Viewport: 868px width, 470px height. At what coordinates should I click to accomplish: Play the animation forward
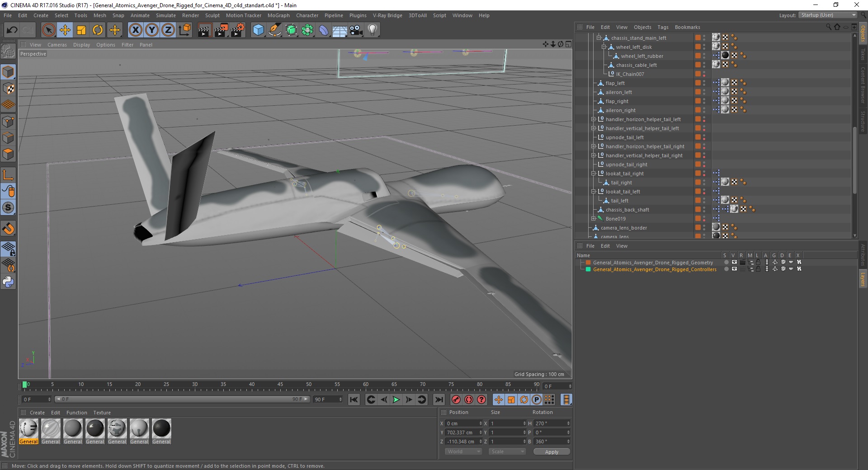coord(396,399)
